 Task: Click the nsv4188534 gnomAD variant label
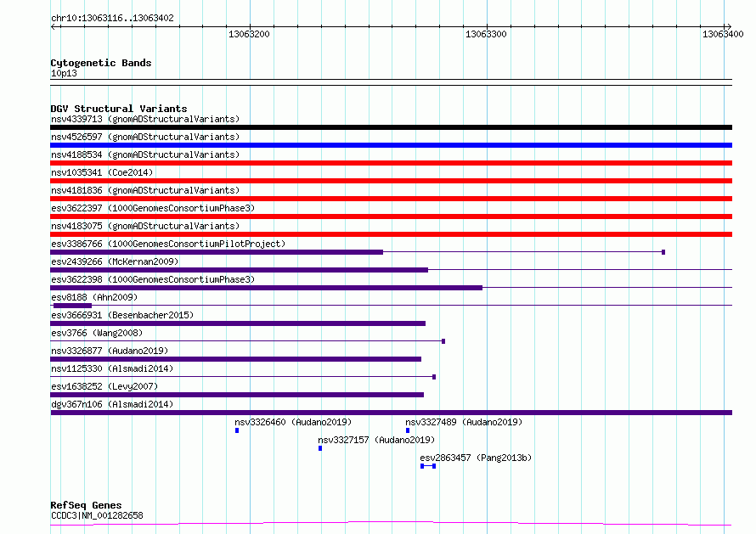[x=145, y=155]
